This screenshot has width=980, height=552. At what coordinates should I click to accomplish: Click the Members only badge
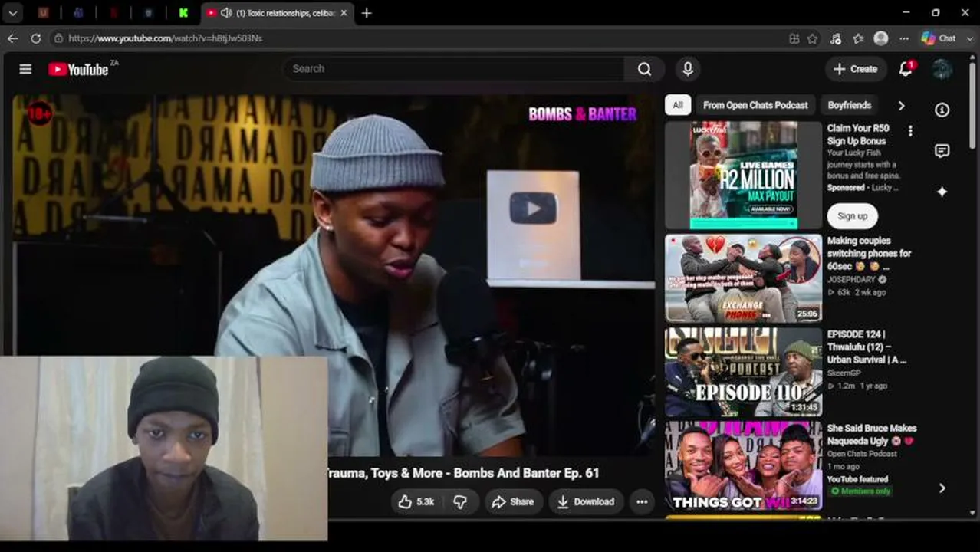(x=861, y=491)
